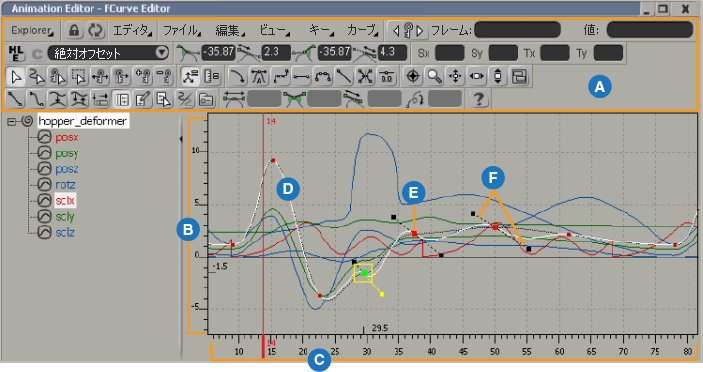Click the lock icon next to Explorer

pos(74,30)
